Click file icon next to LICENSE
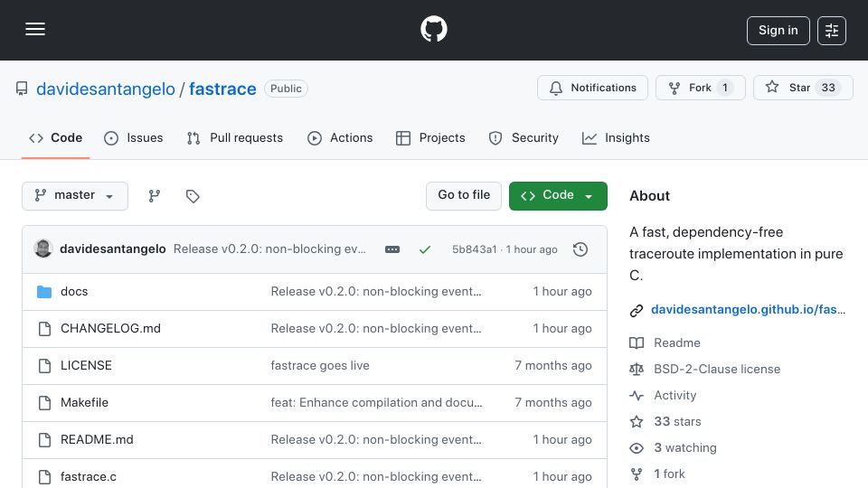 tap(45, 366)
